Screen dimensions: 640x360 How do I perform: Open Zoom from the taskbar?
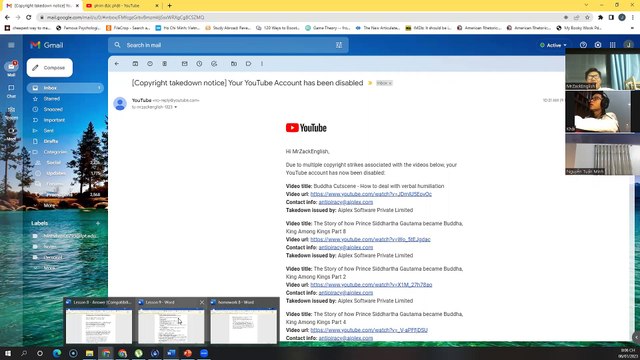click(204, 353)
